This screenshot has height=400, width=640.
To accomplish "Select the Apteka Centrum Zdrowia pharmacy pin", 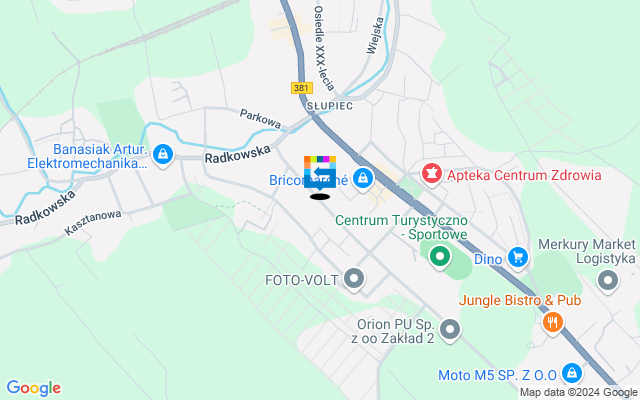I will click(432, 174).
